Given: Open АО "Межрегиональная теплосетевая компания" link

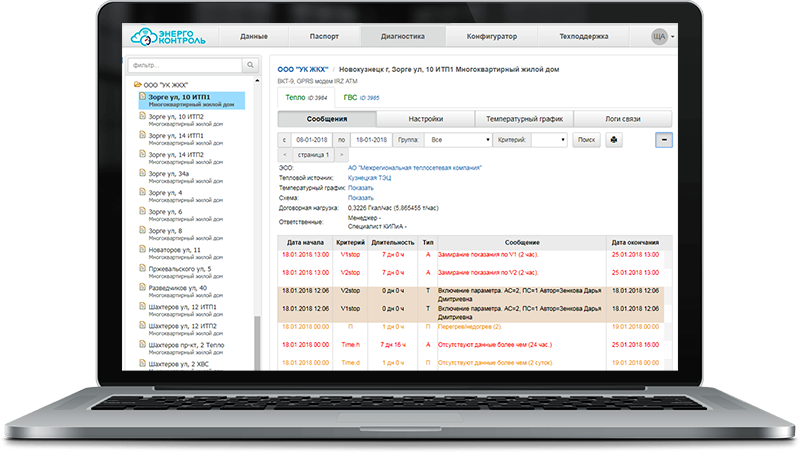Looking at the screenshot, I should (x=415, y=168).
